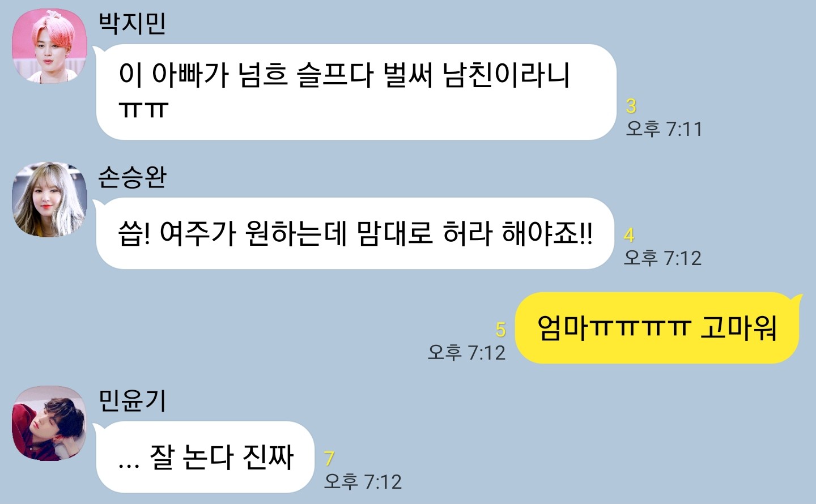816x504 pixels.
Task: Tap timestamp 오후 7:12 next to 손승완's bubble
Action: [x=662, y=258]
